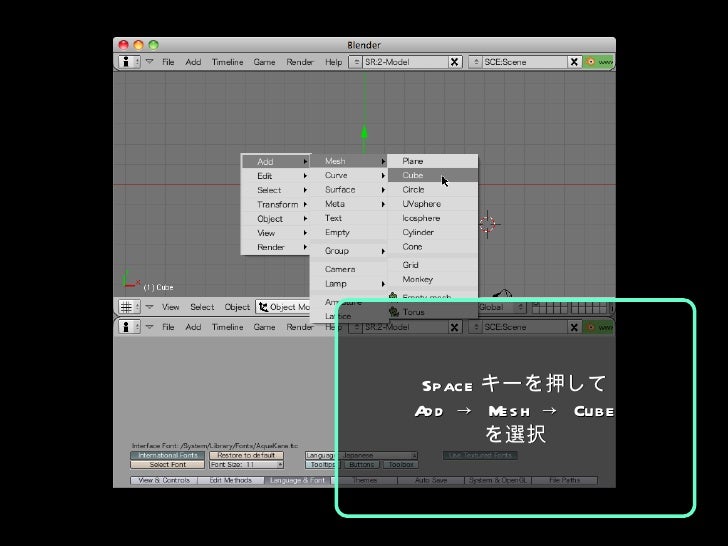The image size is (728, 546).
Task: Open Help menu in top header
Action: tap(333, 62)
